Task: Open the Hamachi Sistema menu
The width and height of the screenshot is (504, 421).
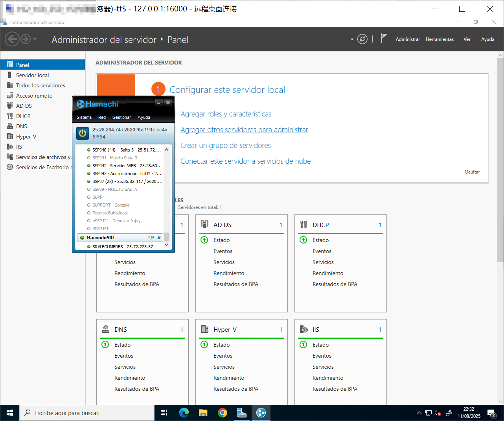Action: (x=84, y=117)
